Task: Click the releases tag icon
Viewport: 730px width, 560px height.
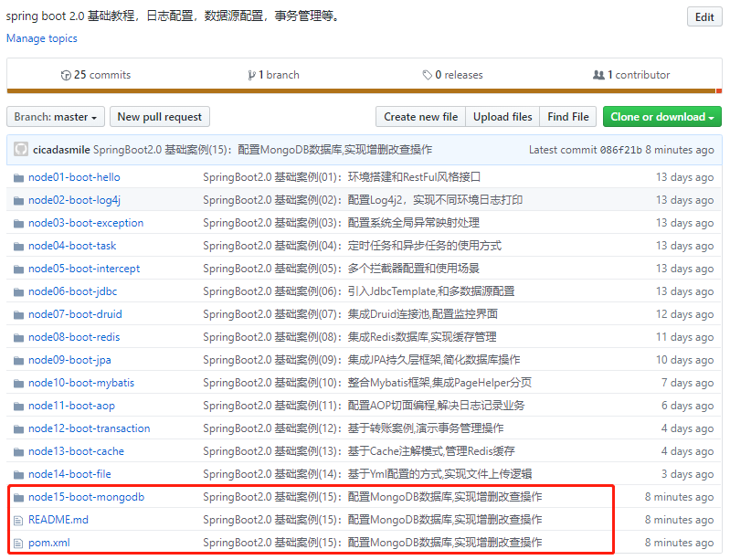Action: (x=427, y=75)
